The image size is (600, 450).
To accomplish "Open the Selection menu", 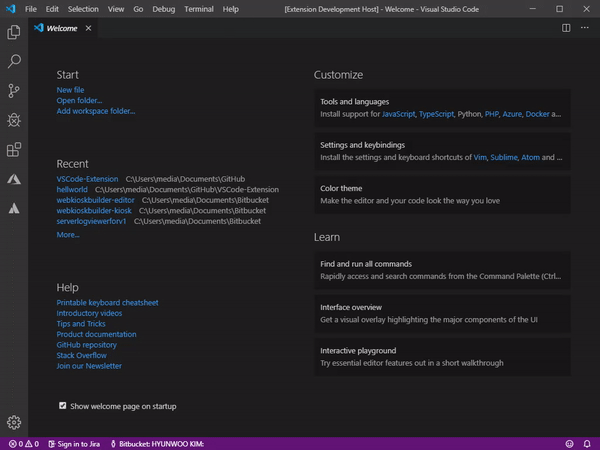I will tap(83, 9).
